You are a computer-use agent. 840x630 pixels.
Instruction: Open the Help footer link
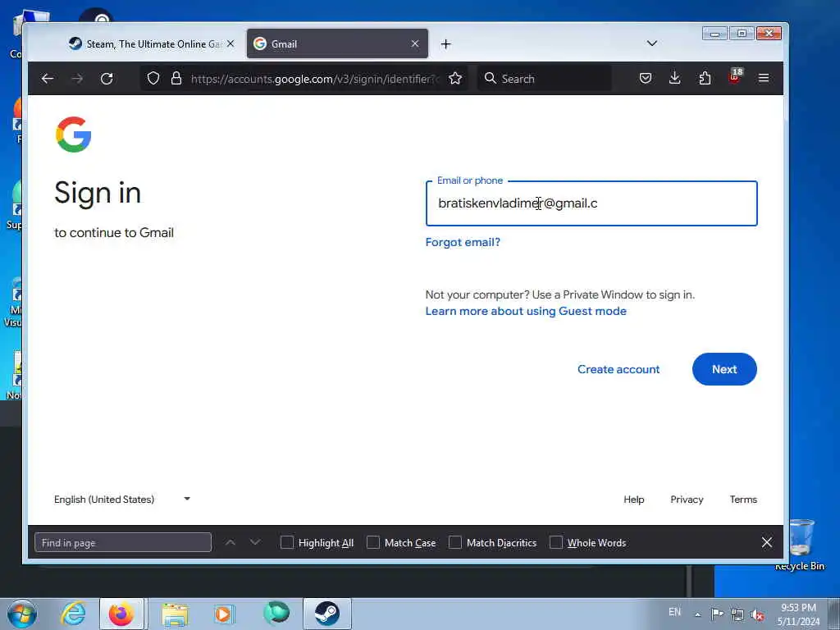click(x=634, y=500)
